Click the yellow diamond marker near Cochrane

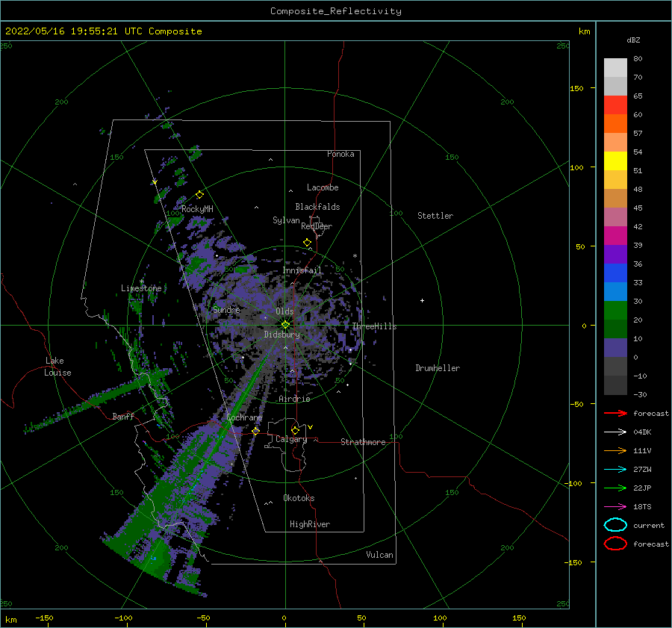coord(256,431)
